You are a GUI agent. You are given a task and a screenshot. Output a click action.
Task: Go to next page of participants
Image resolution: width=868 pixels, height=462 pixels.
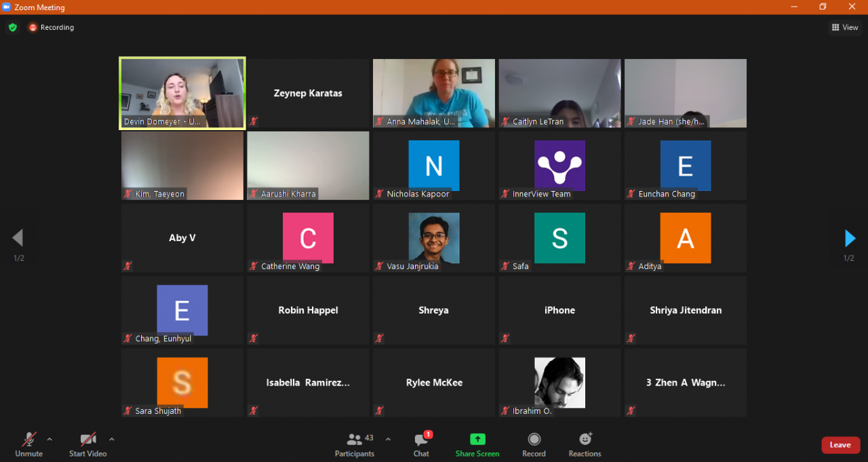click(850, 238)
